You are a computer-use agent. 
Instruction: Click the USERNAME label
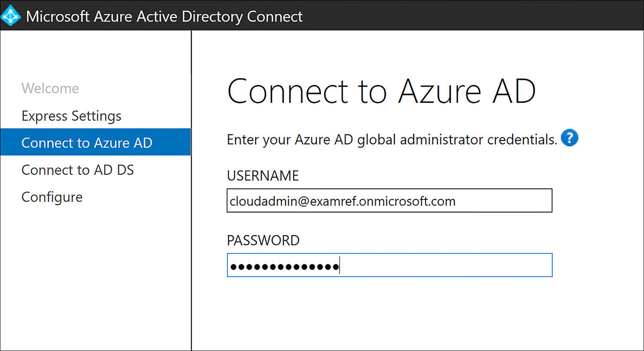(263, 175)
